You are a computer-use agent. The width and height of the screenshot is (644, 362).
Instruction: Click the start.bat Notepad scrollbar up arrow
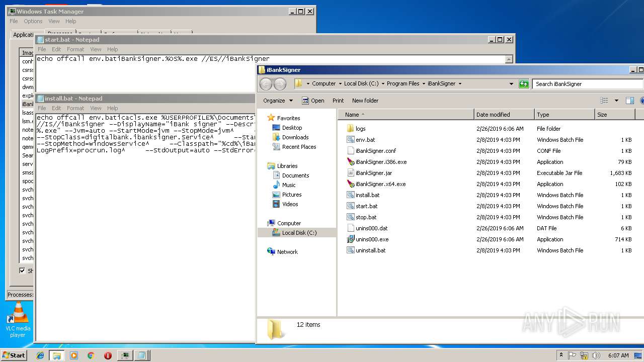click(509, 59)
